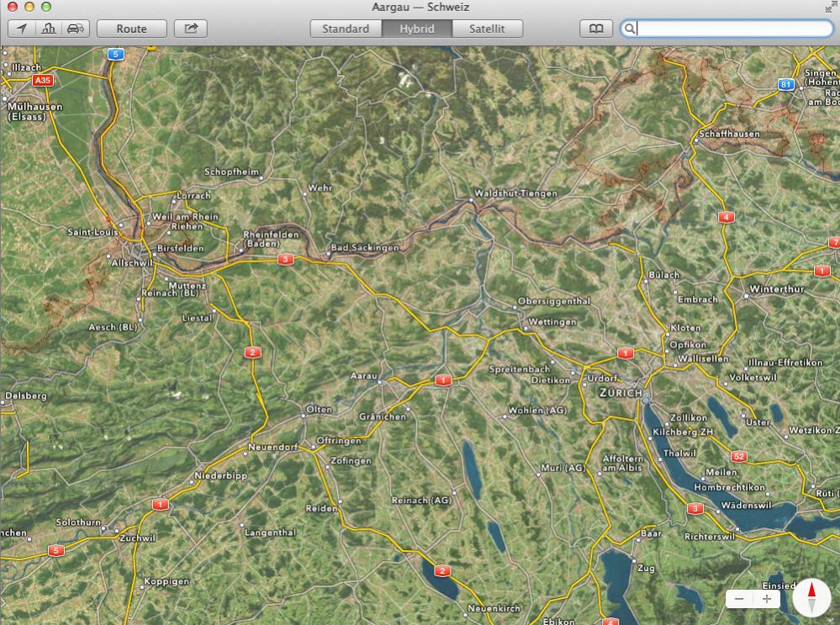Zoom in with the plus button
Viewport: 840px width, 625px height.
click(767, 599)
